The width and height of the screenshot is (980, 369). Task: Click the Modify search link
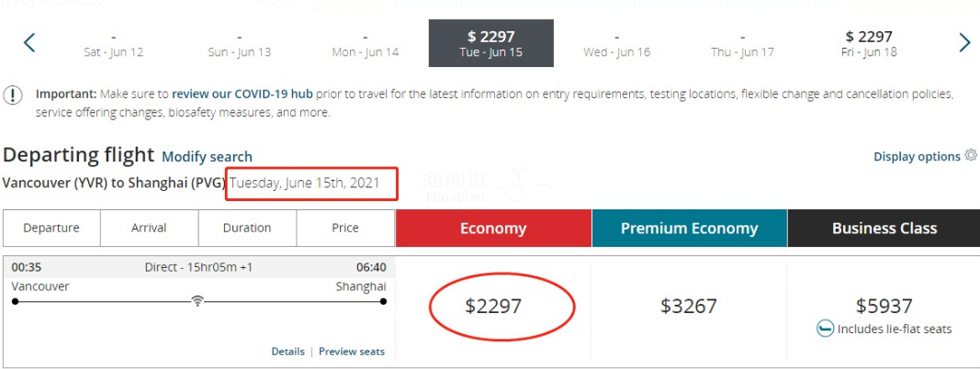(x=207, y=157)
